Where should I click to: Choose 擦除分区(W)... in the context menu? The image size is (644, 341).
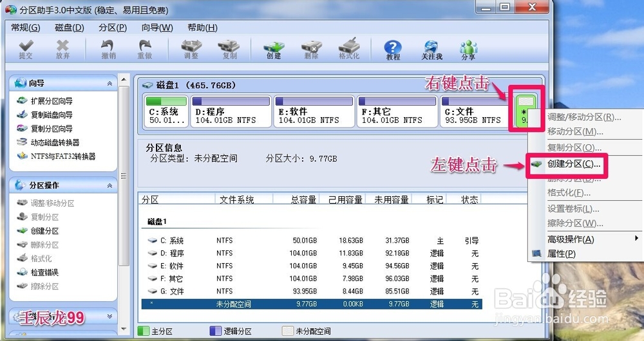pos(575,224)
